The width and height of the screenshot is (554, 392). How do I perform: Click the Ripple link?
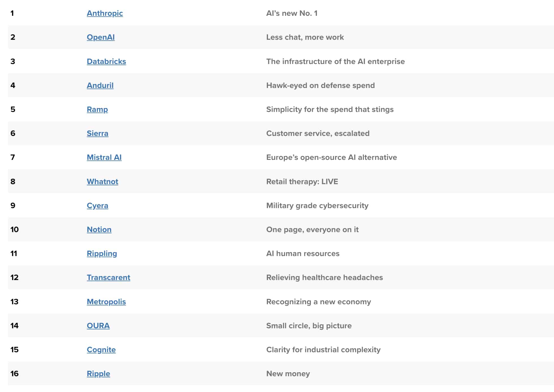coord(98,374)
